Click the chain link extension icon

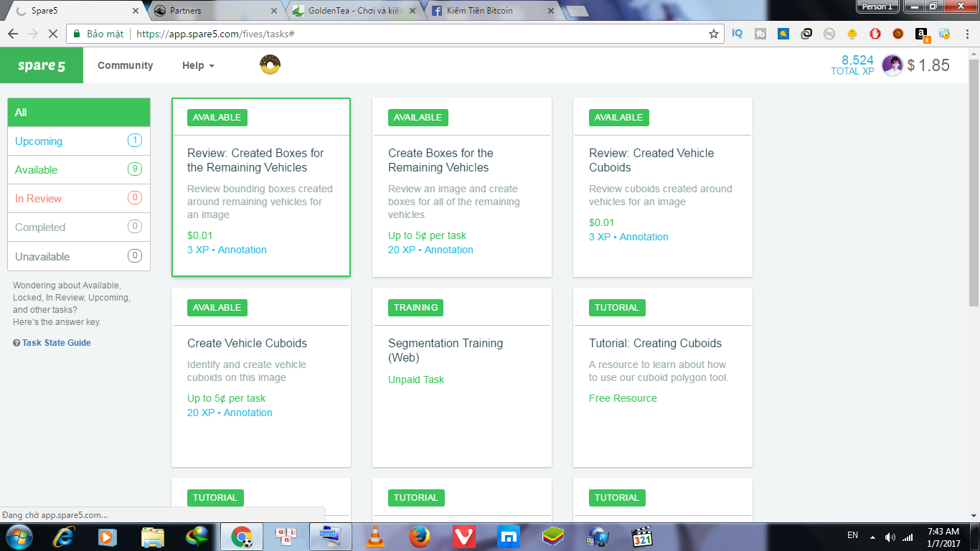[806, 34]
